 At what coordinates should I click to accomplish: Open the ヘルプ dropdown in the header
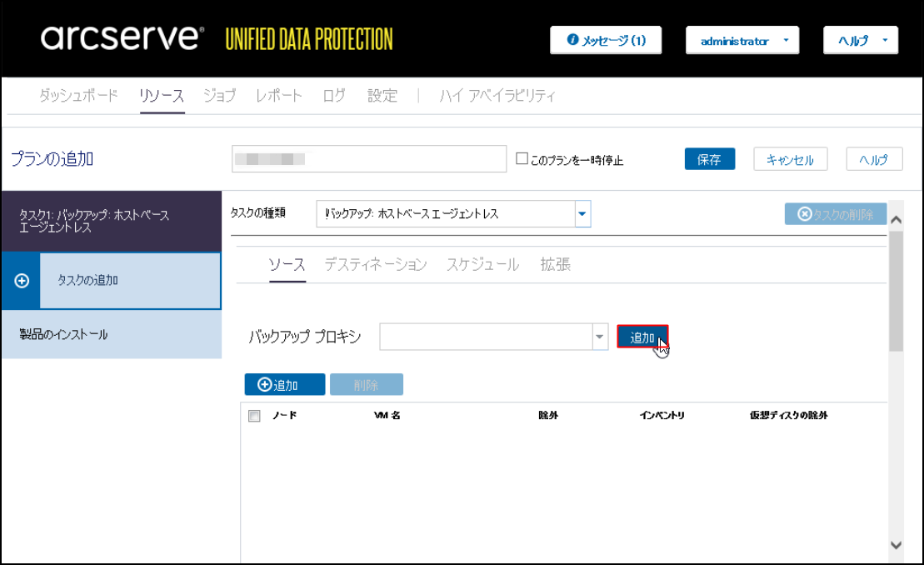click(x=860, y=40)
